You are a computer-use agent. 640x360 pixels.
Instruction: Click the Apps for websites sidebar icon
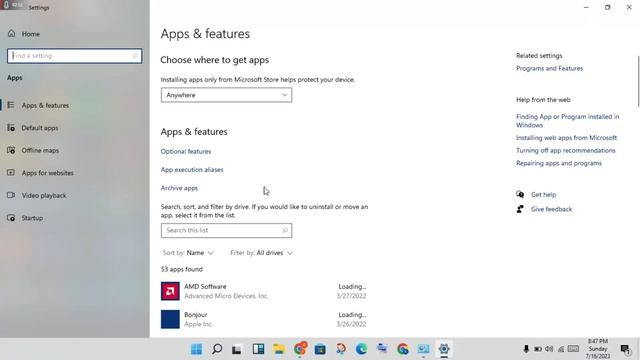[x=11, y=173]
